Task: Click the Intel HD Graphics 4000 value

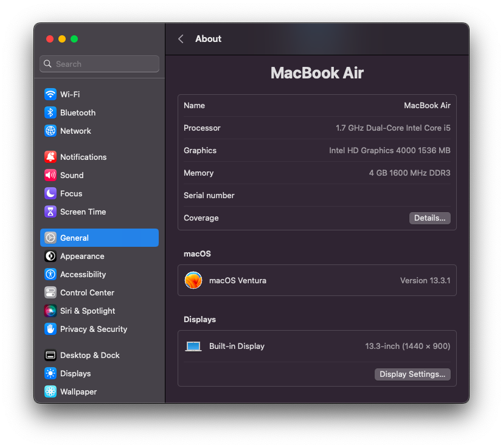Action: coord(389,150)
